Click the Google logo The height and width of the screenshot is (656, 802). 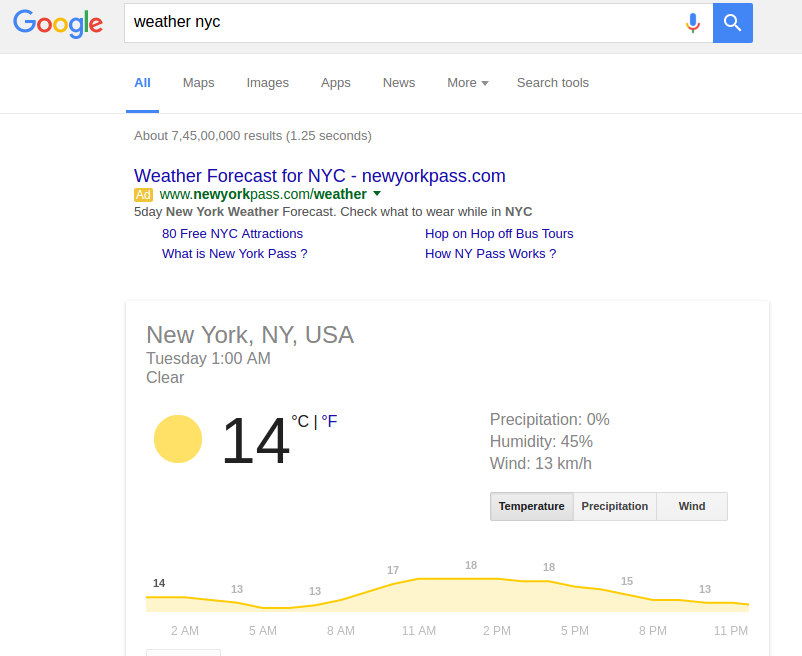57,24
